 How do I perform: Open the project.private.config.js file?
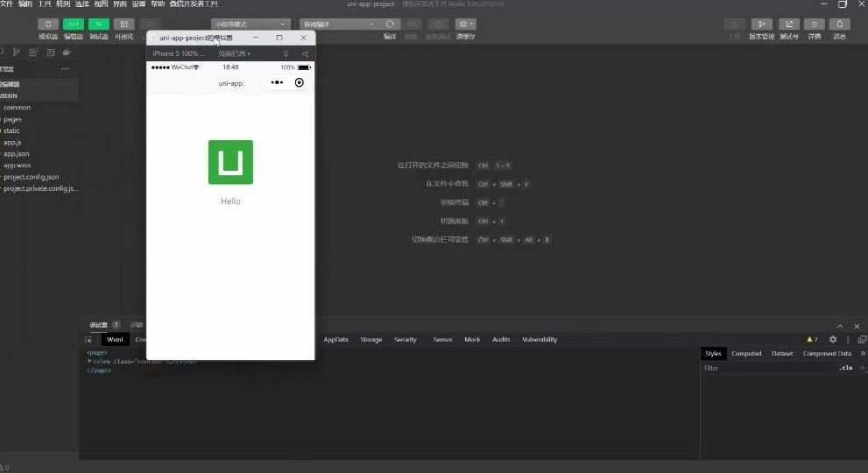39,189
